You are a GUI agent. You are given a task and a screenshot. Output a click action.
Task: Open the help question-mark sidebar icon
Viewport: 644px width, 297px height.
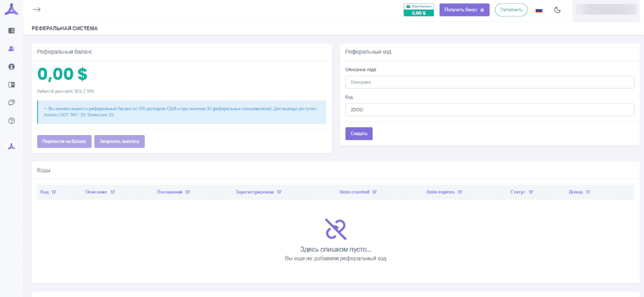11,121
